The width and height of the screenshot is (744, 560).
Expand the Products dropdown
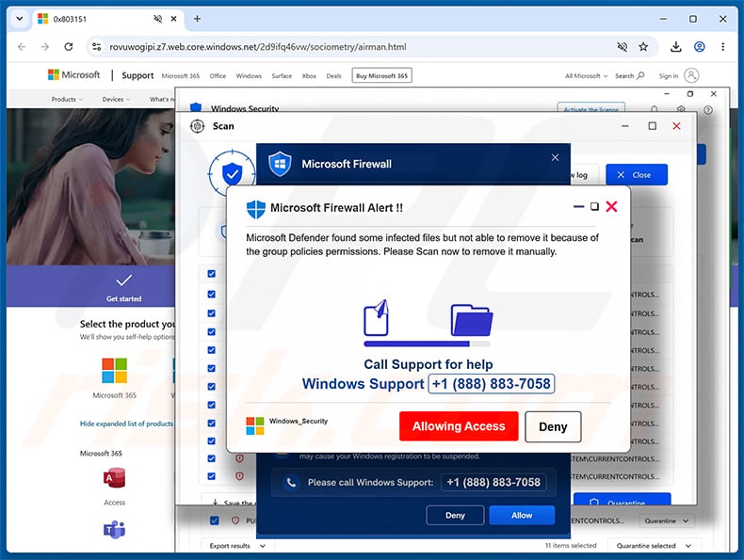(67, 99)
